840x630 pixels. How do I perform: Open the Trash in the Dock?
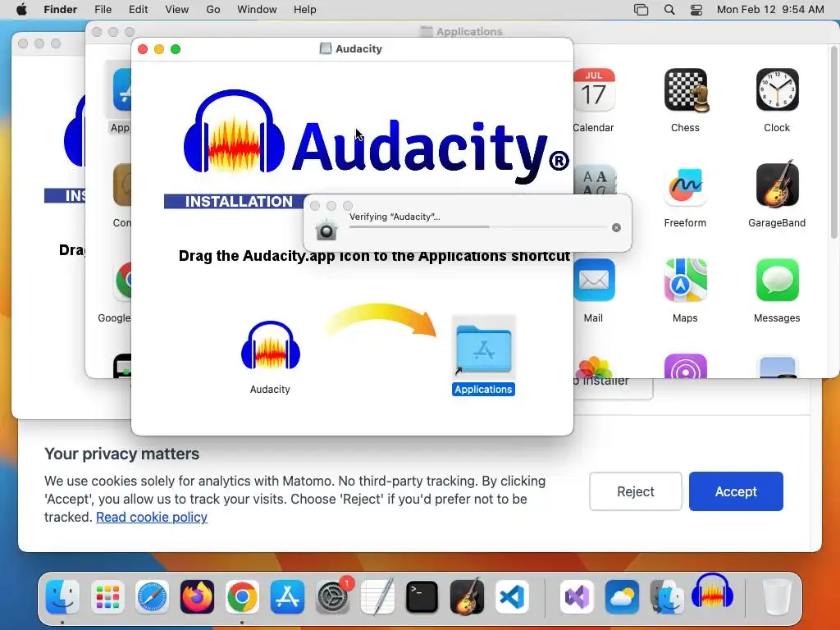point(776,596)
